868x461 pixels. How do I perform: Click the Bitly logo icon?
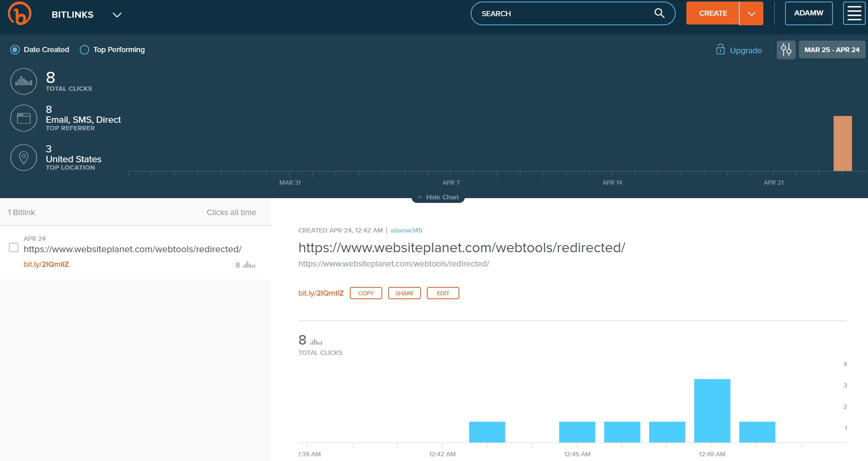[19, 13]
